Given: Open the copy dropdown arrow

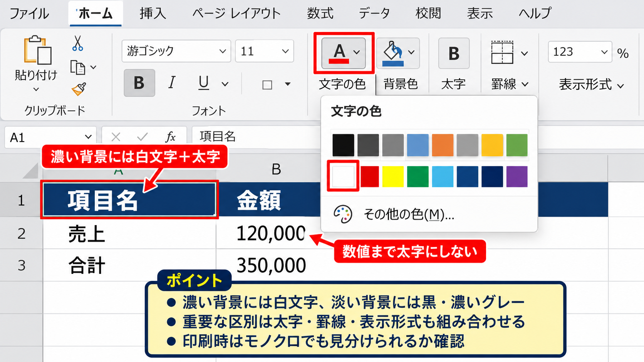Looking at the screenshot, I should (93, 67).
